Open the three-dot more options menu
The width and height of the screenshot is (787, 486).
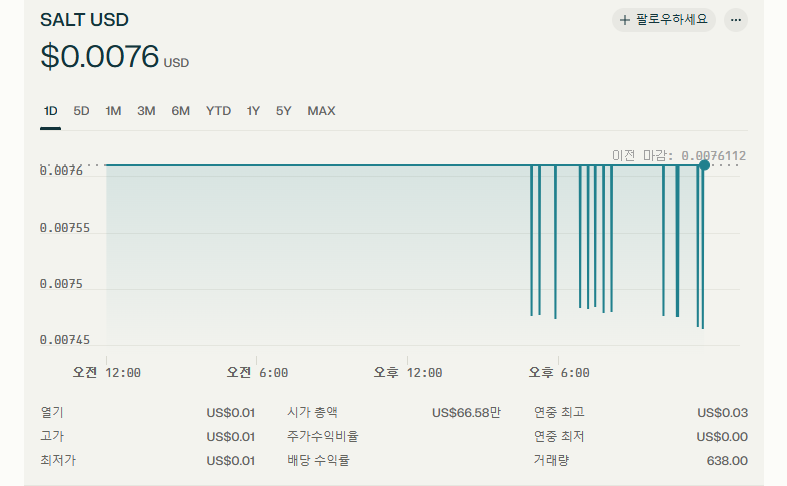pos(736,20)
